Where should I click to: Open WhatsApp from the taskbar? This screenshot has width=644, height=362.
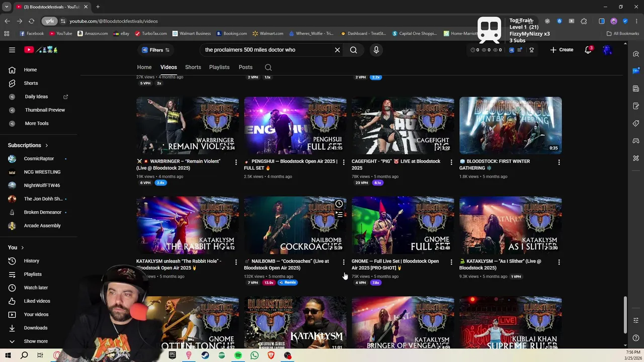[x=255, y=355]
